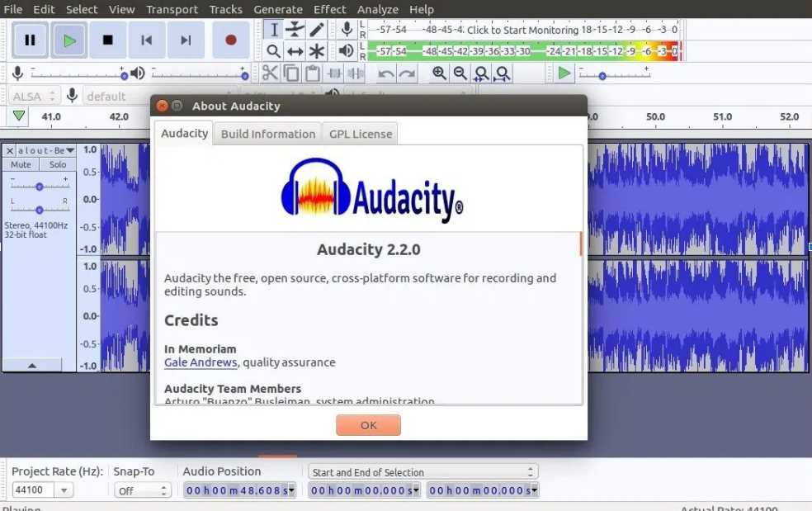This screenshot has width=812, height=511.
Task: Skip to start of track
Action: pos(147,40)
